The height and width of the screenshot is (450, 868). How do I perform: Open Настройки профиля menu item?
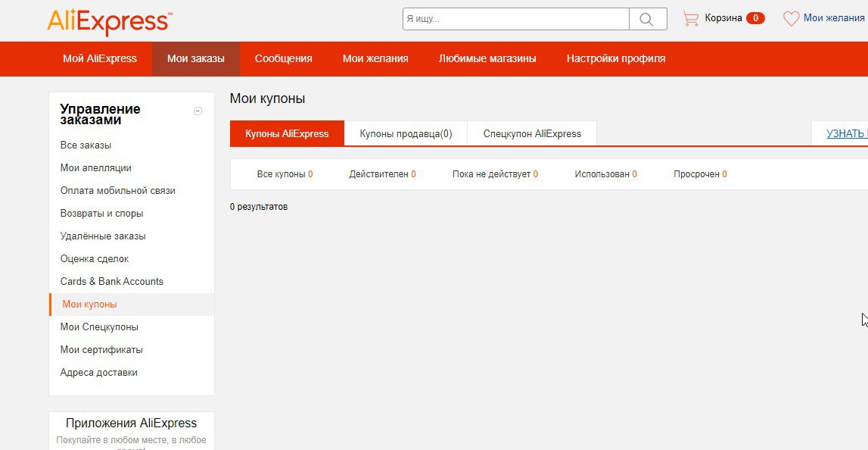[615, 59]
